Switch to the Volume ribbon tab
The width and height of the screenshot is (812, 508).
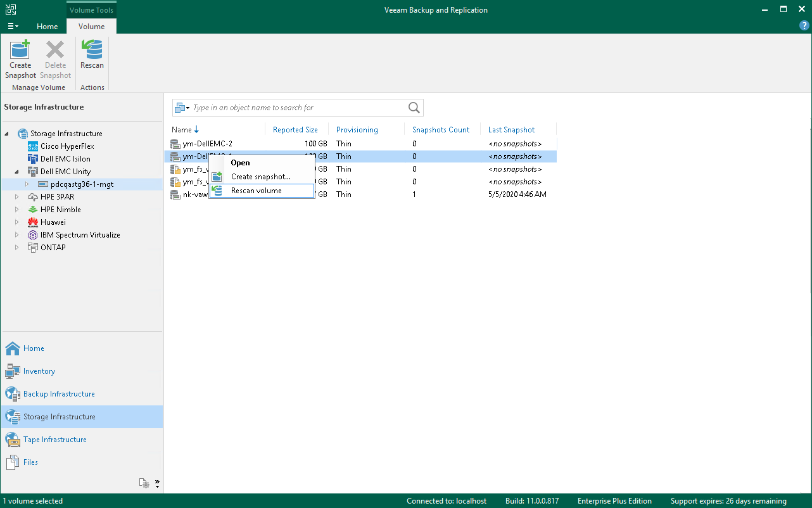(91, 27)
